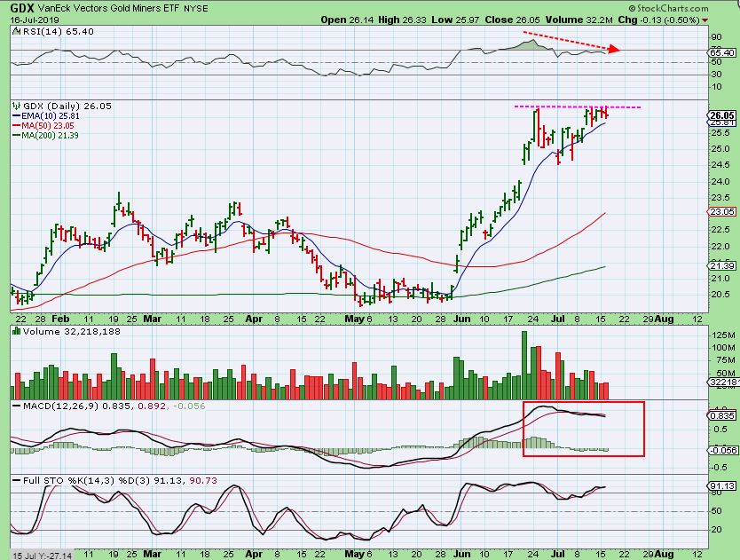Click the 'Volume 32,218,188' panel label

(71, 331)
